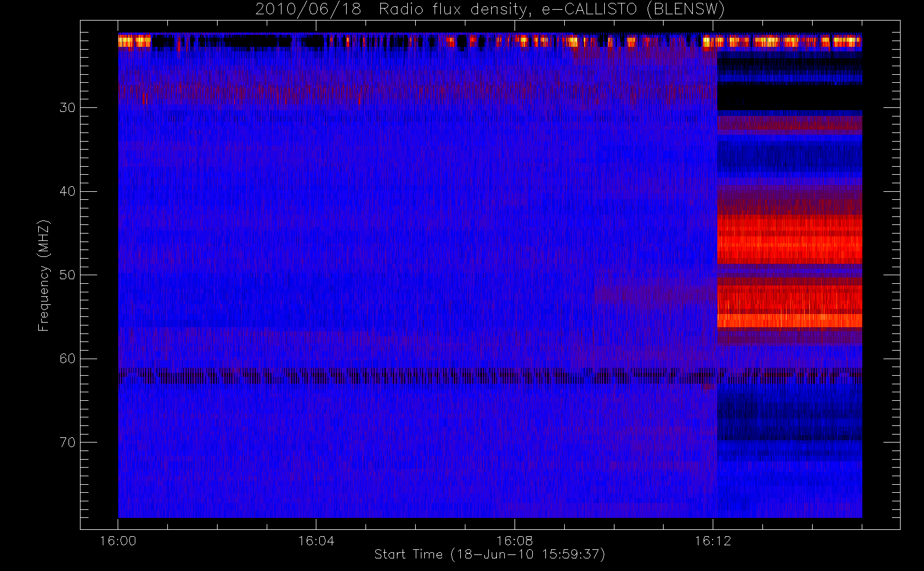Click the 'Start Time (18-Jun-10 15:59:37)' label
Screen dimensions: 924x571
pyautogui.click(x=489, y=554)
